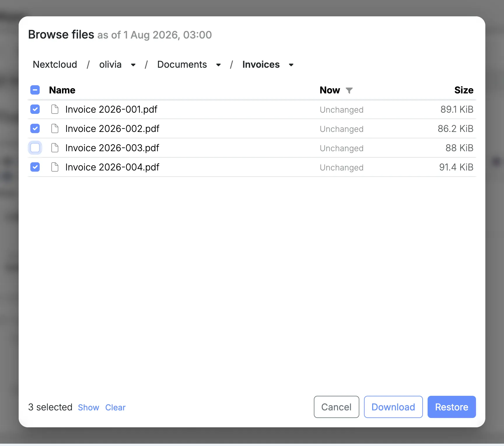Select the Invoice 2026-003.pdf file name

[112, 148]
